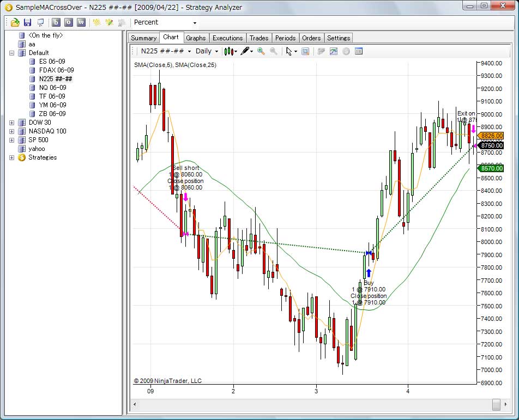Open the chart style candlestick icon
This screenshot has width=519, height=420.
coord(230,51)
